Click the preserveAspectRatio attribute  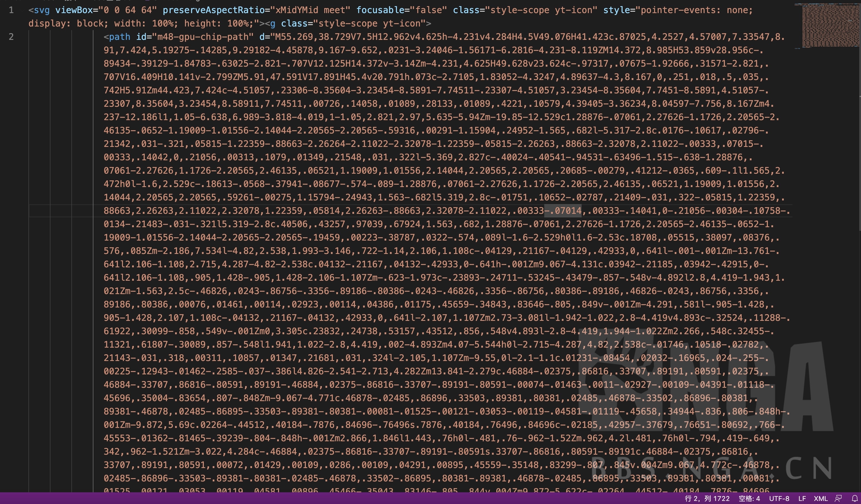(x=214, y=10)
